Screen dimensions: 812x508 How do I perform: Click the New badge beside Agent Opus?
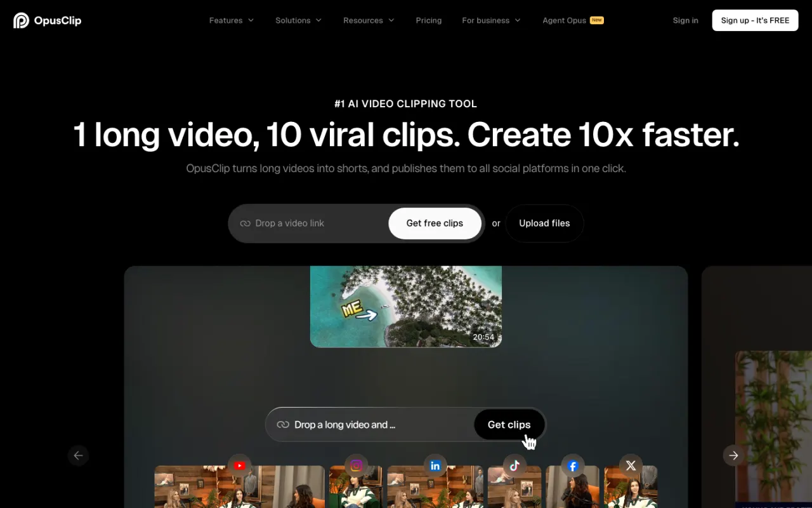[597, 20]
